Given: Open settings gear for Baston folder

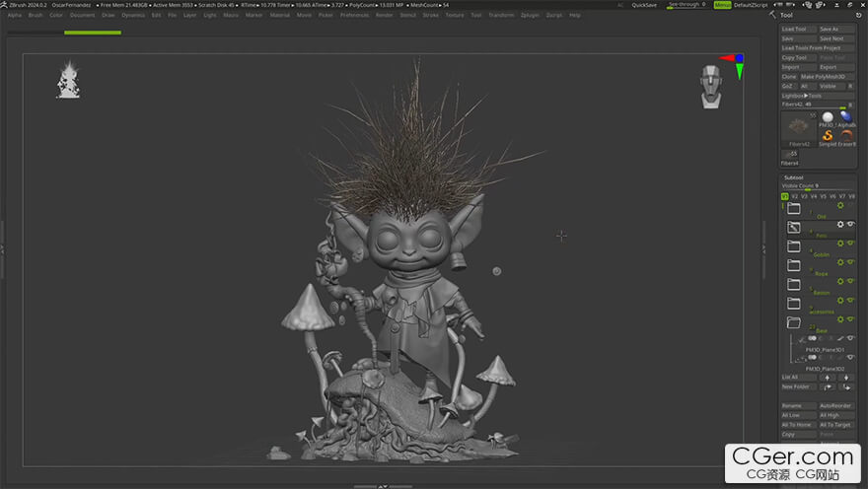Looking at the screenshot, I should [x=840, y=281].
